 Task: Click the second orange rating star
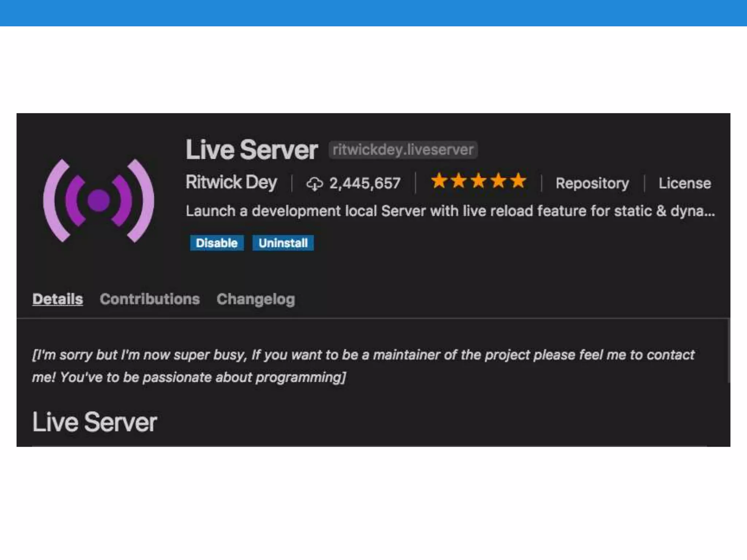coord(458,181)
